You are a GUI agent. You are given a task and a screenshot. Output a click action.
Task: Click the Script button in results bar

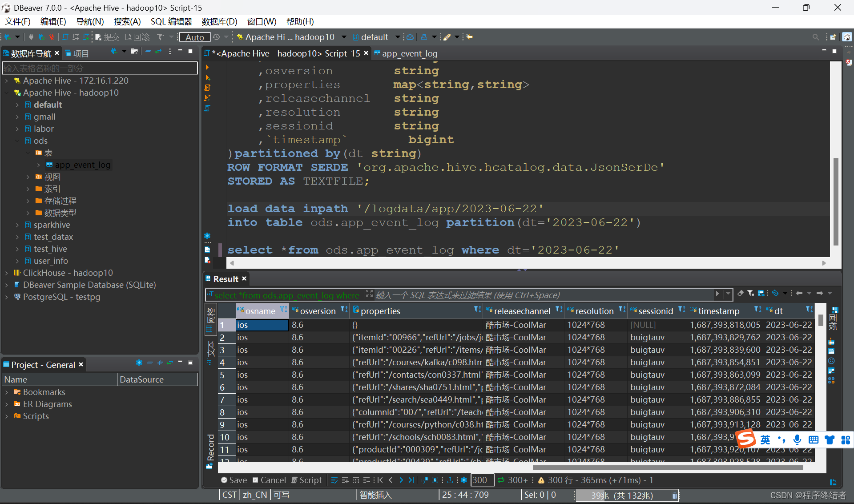(306, 480)
